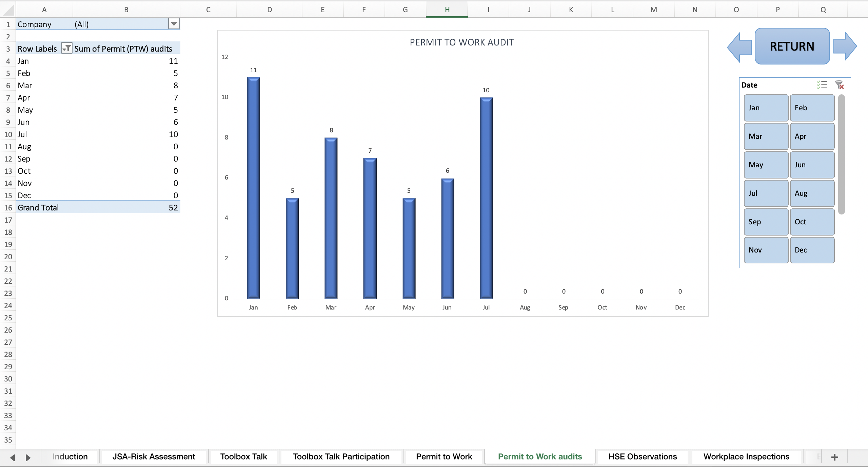The width and height of the screenshot is (868, 467).
Task: Clear the filter in the Date slicer
Action: point(840,85)
